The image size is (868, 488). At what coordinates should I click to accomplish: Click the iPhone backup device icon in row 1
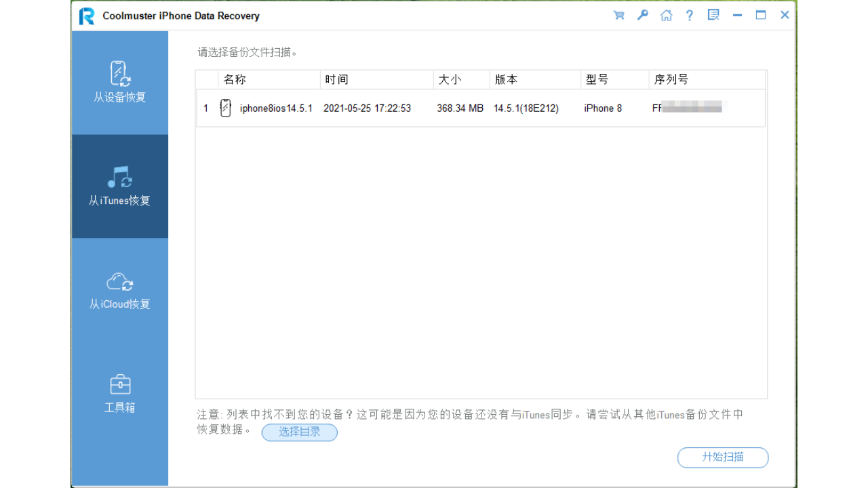(x=224, y=107)
